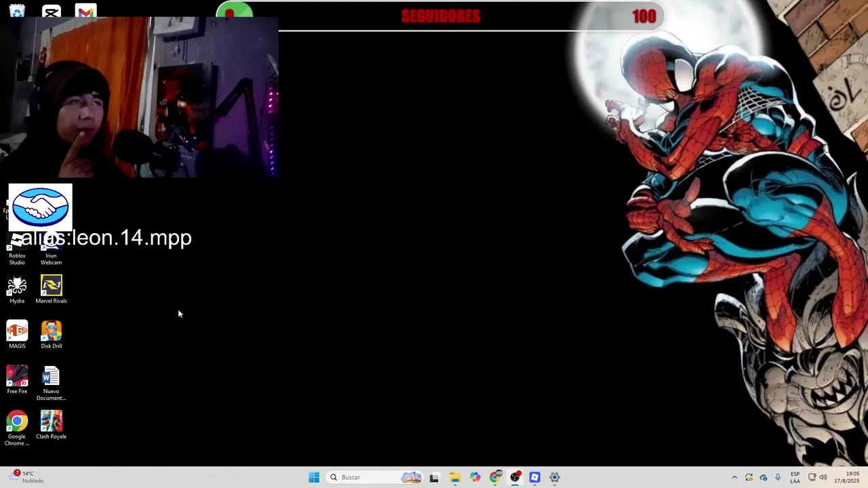Image resolution: width=868 pixels, height=488 pixels.
Task: Click the microphone tray icon
Action: point(778,477)
